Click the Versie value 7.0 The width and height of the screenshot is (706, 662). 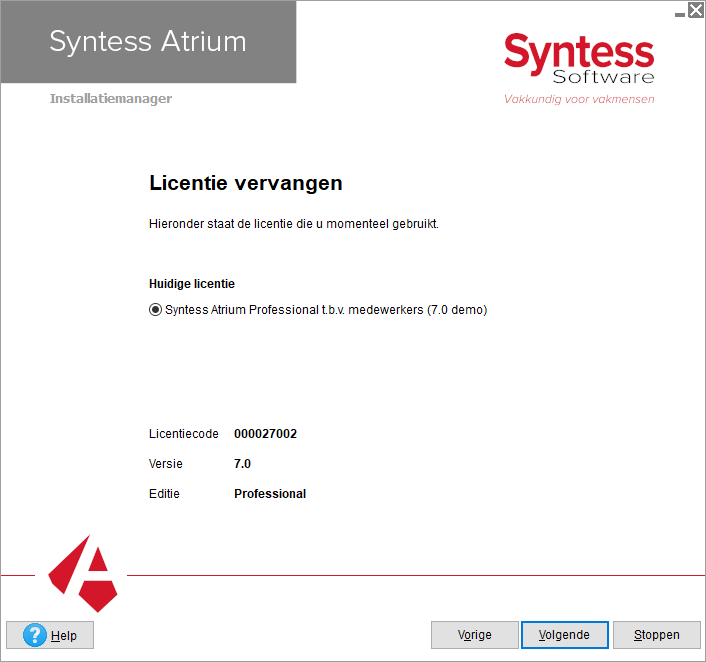coord(242,463)
